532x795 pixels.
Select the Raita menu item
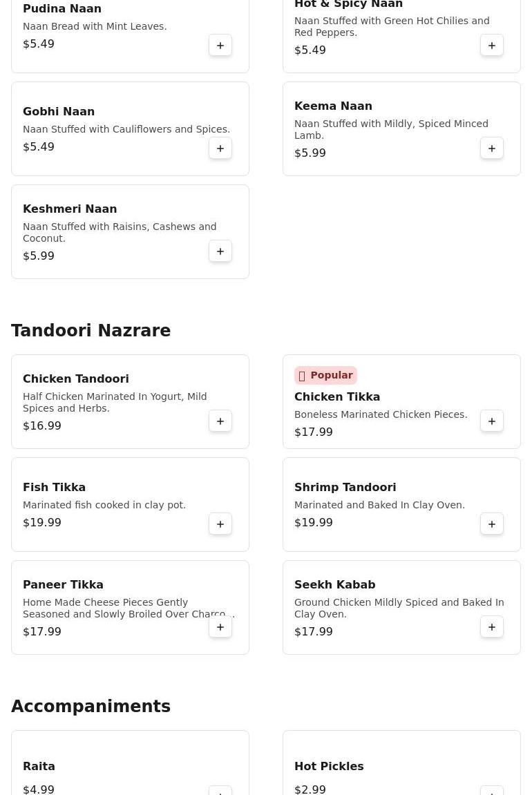39,766
